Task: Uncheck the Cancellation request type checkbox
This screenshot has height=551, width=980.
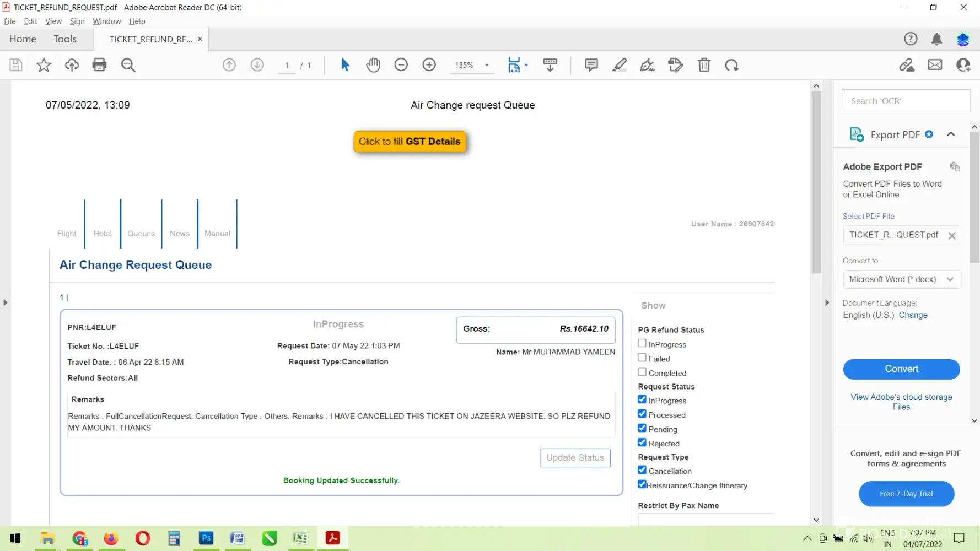Action: pyautogui.click(x=642, y=470)
